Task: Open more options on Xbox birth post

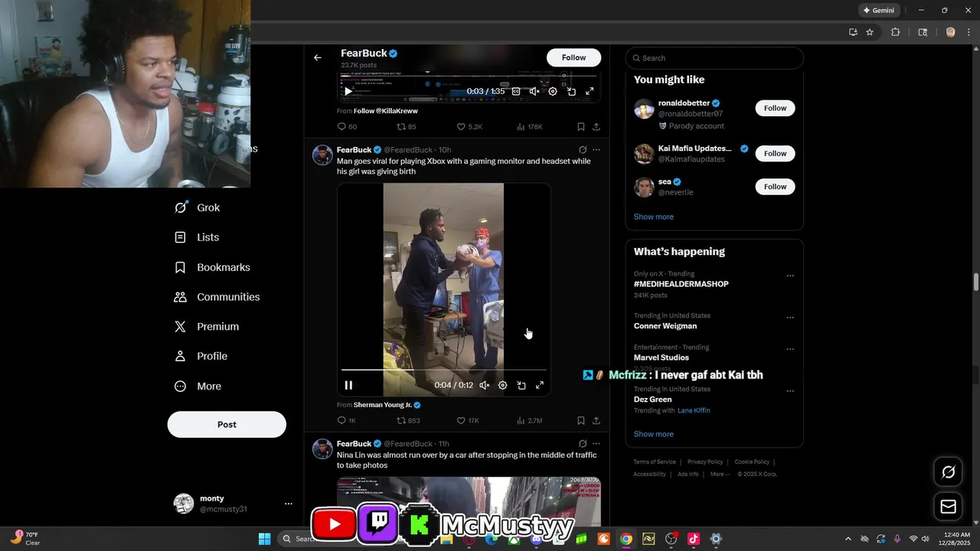Action: tap(596, 150)
